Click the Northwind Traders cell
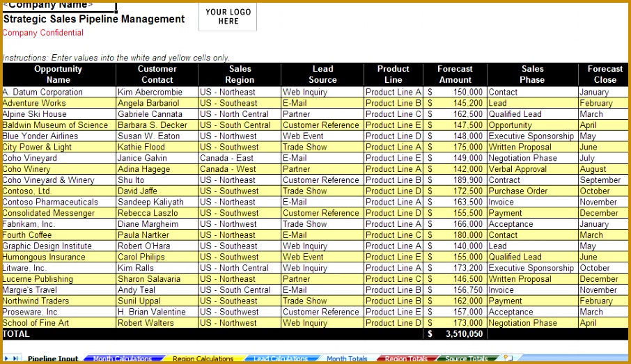This screenshot has width=631, height=364. coord(59,301)
